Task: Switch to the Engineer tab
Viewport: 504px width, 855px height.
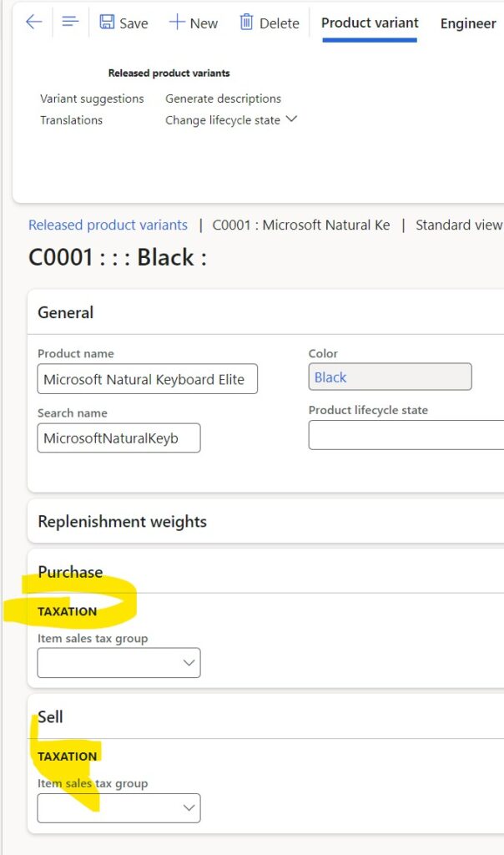Action: (468, 23)
